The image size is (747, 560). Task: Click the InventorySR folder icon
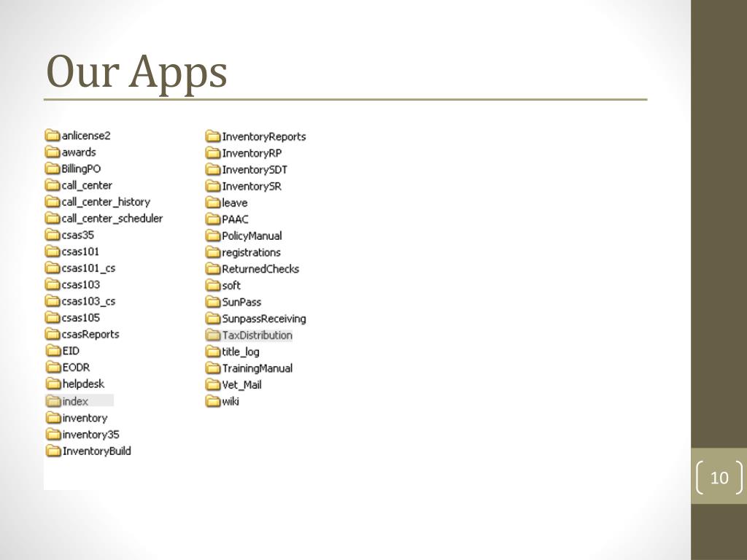click(x=213, y=186)
